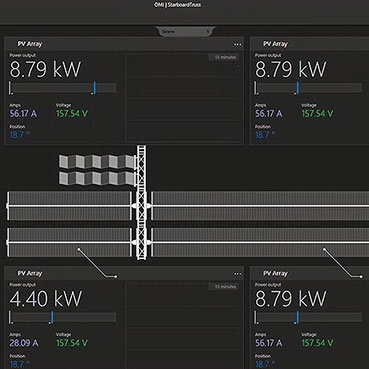Click the vertical truss structure
This screenshot has height=369, width=369.
pos(141,202)
